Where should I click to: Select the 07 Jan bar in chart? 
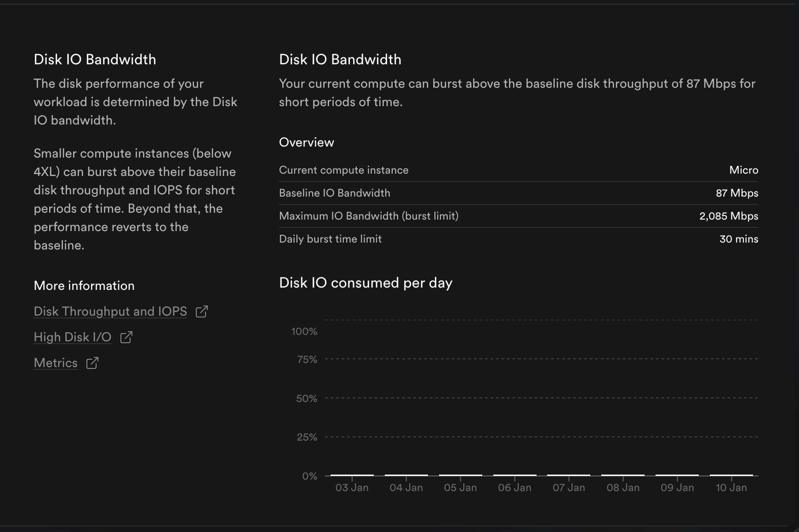pyautogui.click(x=569, y=475)
